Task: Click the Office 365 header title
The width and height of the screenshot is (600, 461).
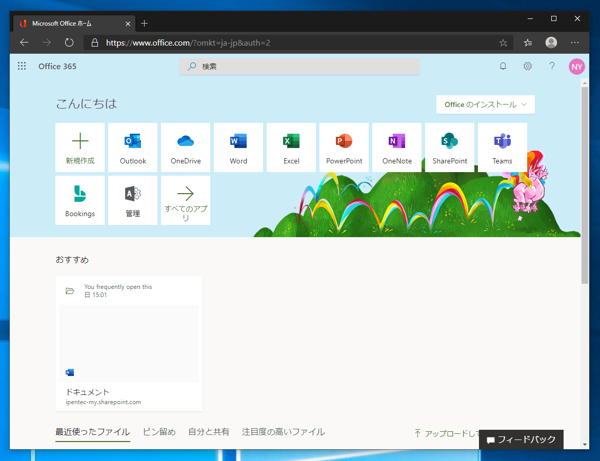Action: click(57, 67)
